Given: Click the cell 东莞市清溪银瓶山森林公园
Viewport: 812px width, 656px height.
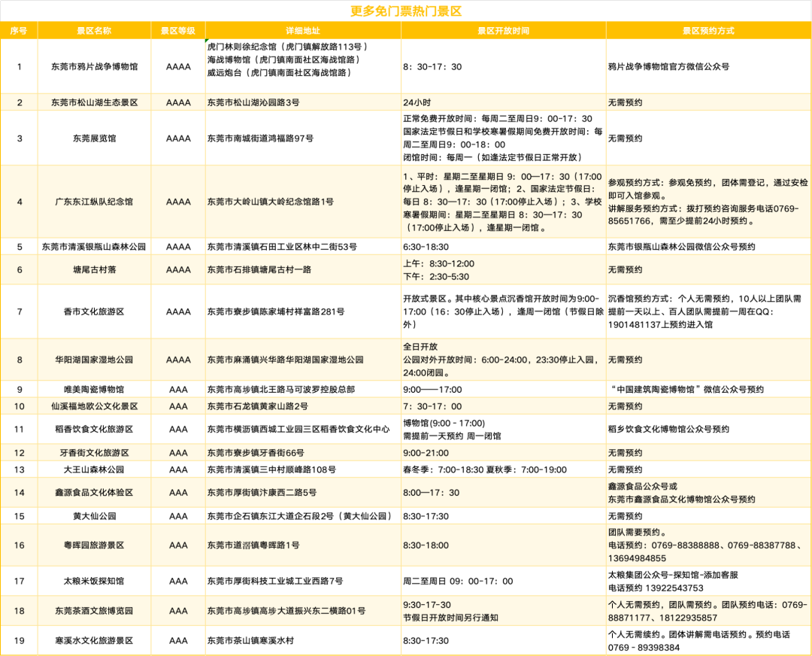Looking at the screenshot, I should point(94,247).
